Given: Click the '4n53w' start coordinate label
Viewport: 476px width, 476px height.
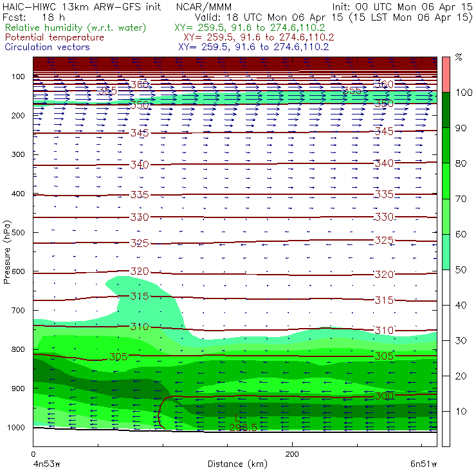Looking at the screenshot, I should pyautogui.click(x=46, y=464).
